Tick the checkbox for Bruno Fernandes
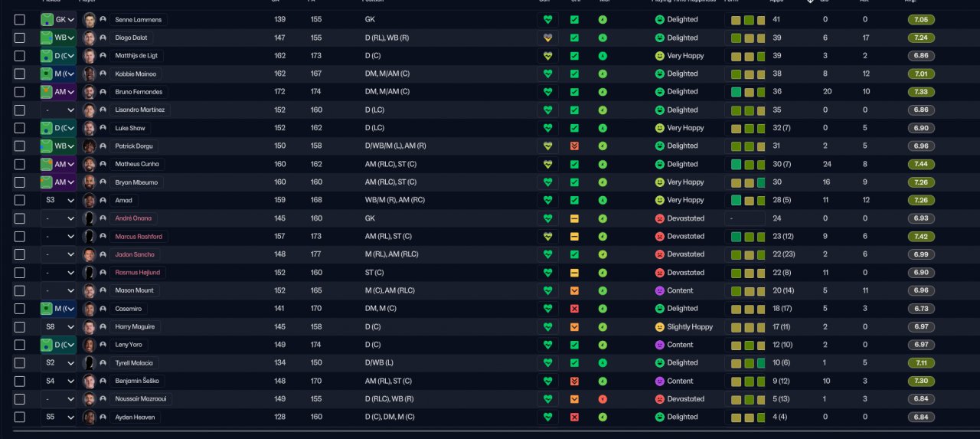The height and width of the screenshot is (439, 980). (x=20, y=92)
